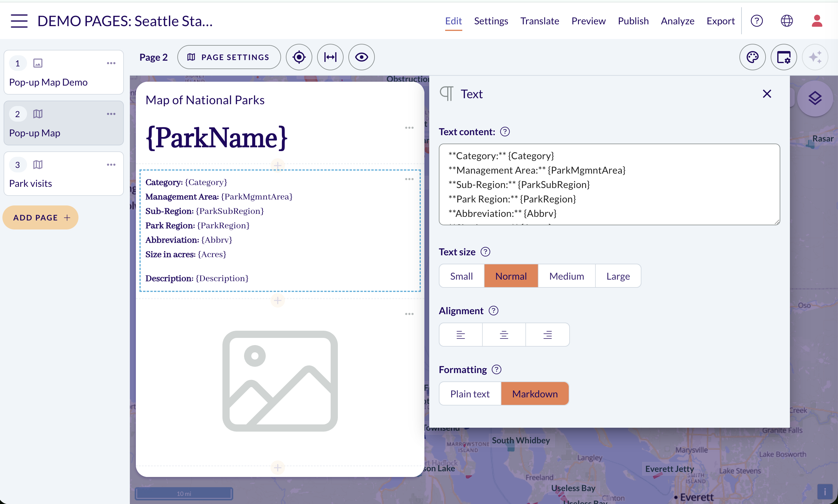Click the PAGE SETTINGS button
The height and width of the screenshot is (504, 838).
pyautogui.click(x=229, y=57)
